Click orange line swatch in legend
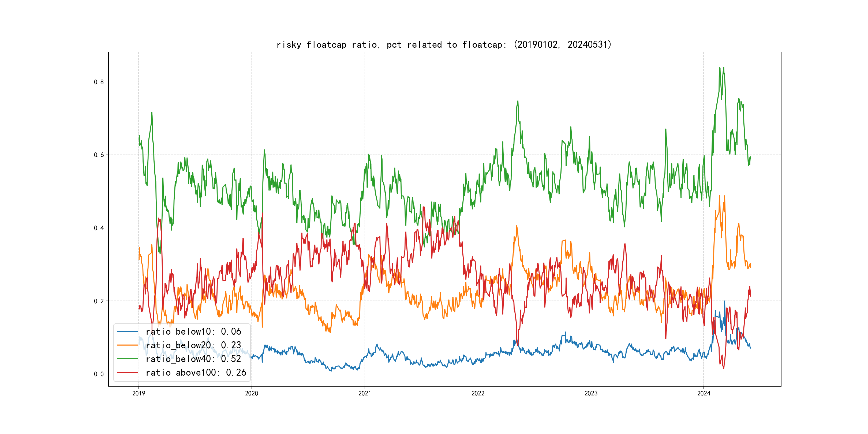The height and width of the screenshot is (434, 868). click(127, 345)
